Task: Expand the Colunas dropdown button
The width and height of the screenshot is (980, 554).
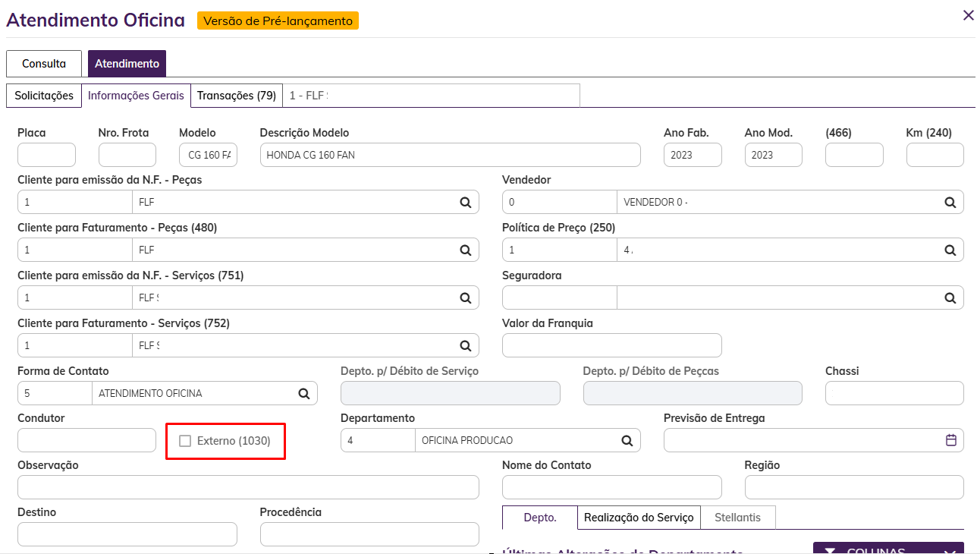Action: coord(887,549)
